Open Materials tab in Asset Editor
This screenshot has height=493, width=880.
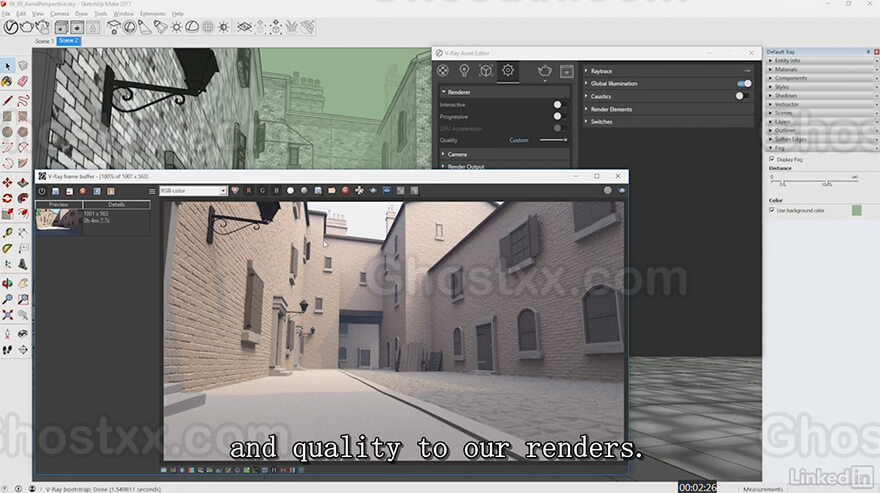[x=443, y=71]
